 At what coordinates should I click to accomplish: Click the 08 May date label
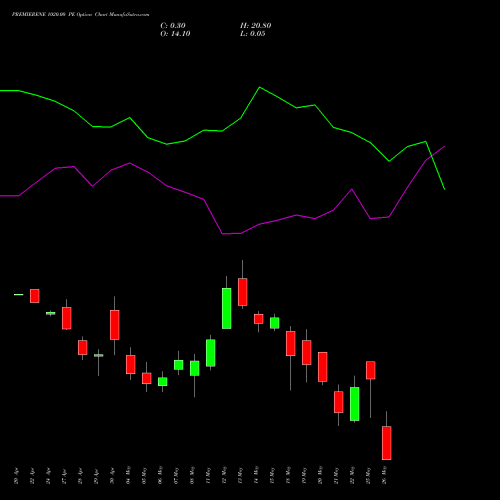[193, 476]
